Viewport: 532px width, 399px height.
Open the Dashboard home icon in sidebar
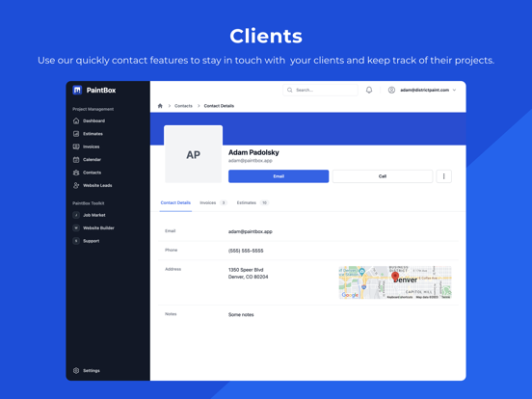tap(76, 120)
